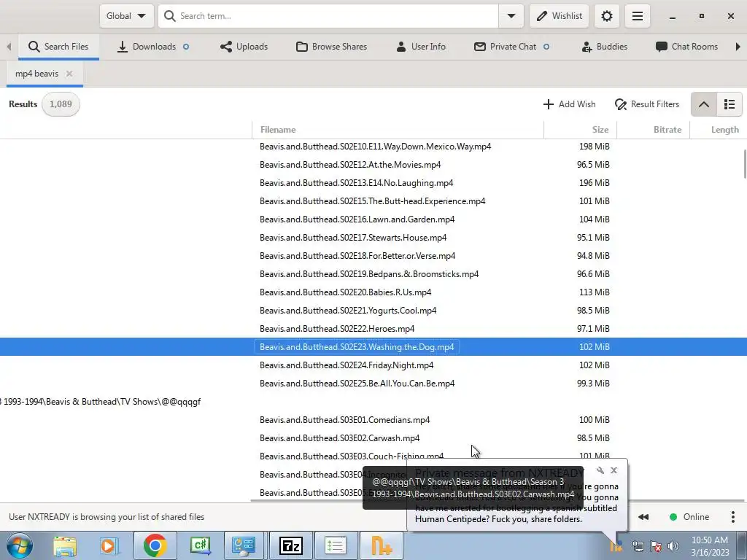Select S02E18.For.Better.or.Verse.mp4 file
747x560 pixels.
tap(357, 256)
